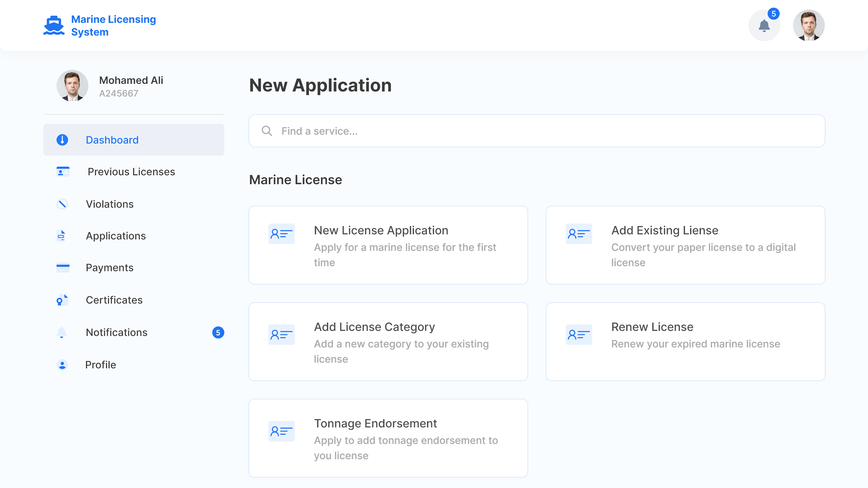Click the search magnifier icon
The image size is (868, 488).
pos(266,131)
